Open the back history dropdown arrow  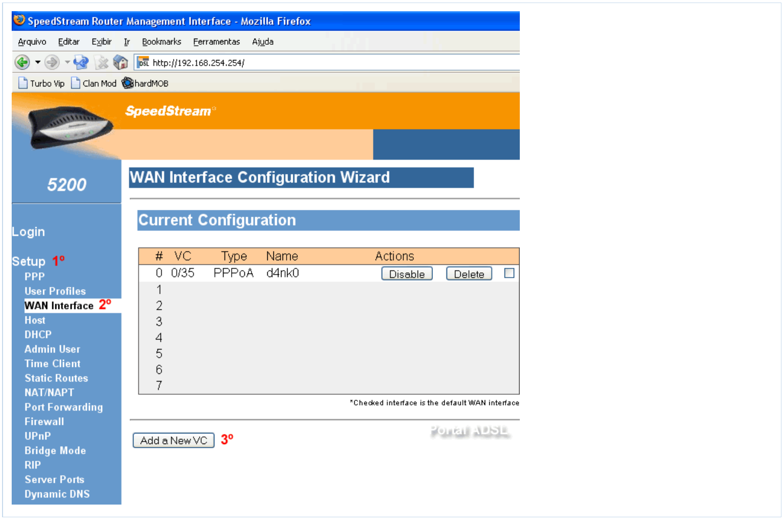pos(38,62)
